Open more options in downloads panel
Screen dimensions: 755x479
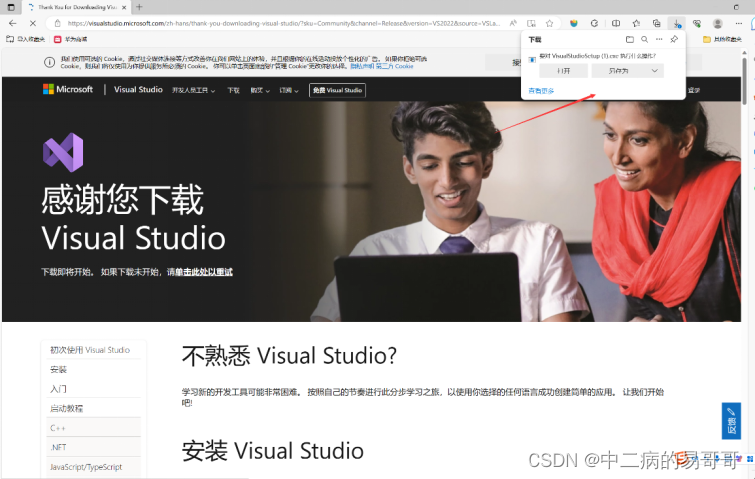click(659, 39)
